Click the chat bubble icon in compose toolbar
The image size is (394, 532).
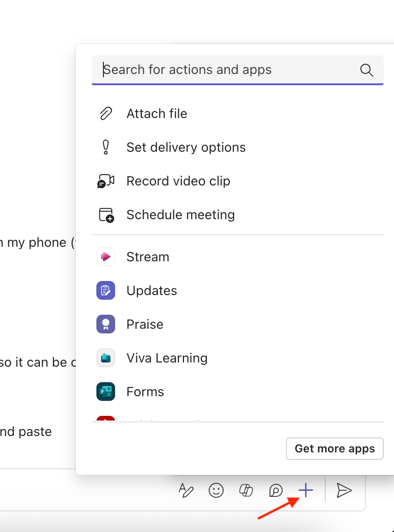276,490
